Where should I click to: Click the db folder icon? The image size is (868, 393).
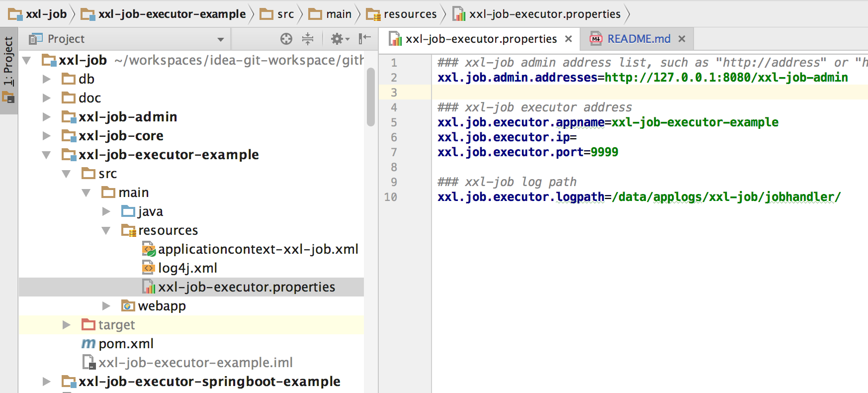tap(68, 79)
